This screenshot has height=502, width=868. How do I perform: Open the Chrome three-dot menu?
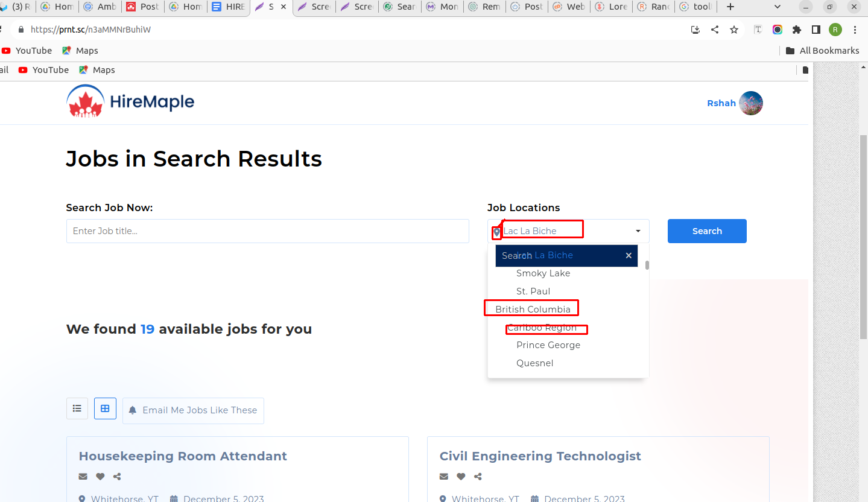coord(855,30)
